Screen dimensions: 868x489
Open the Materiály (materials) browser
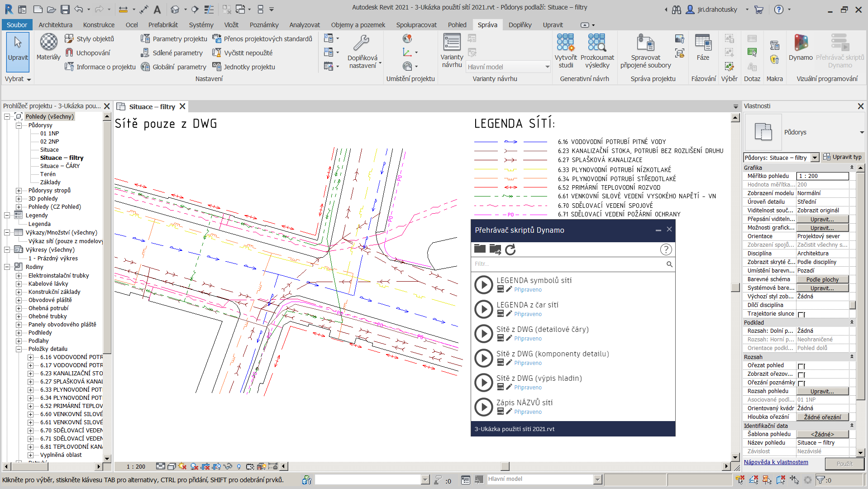coord(48,47)
